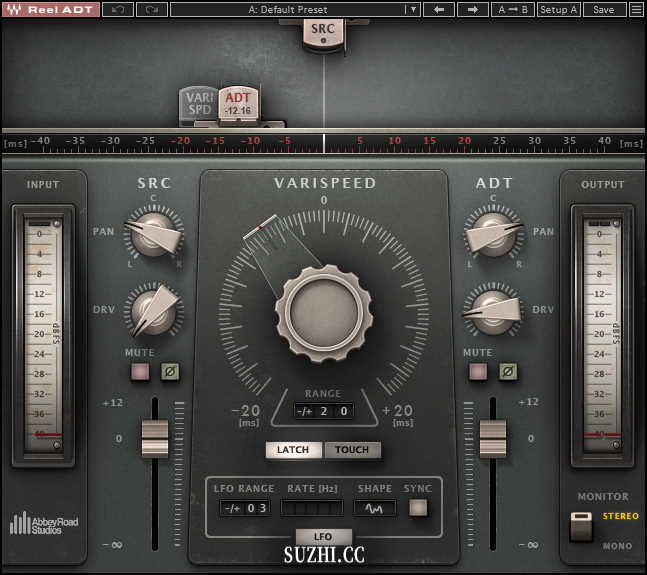The image size is (647, 575).
Task: Invert phase on the ADT channel
Action: 508,372
